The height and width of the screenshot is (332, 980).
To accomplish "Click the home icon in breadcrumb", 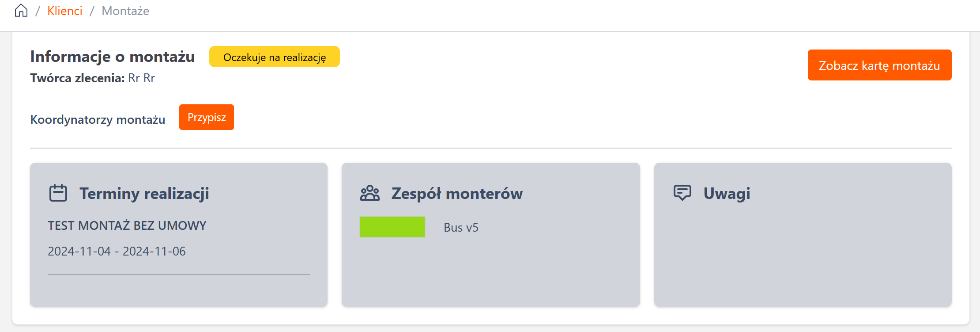I will pos(21,11).
